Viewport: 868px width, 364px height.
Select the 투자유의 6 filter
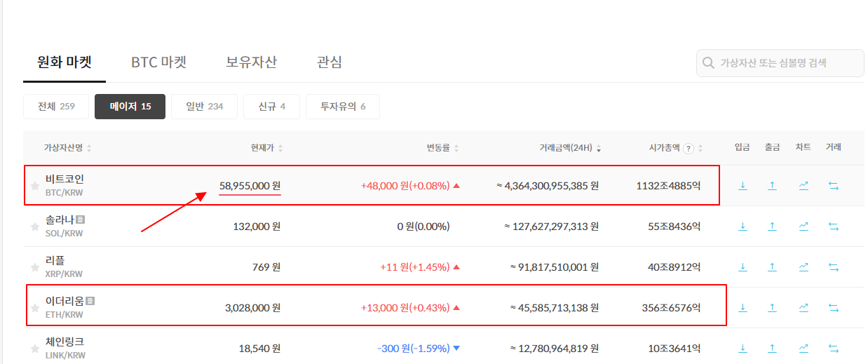[343, 107]
